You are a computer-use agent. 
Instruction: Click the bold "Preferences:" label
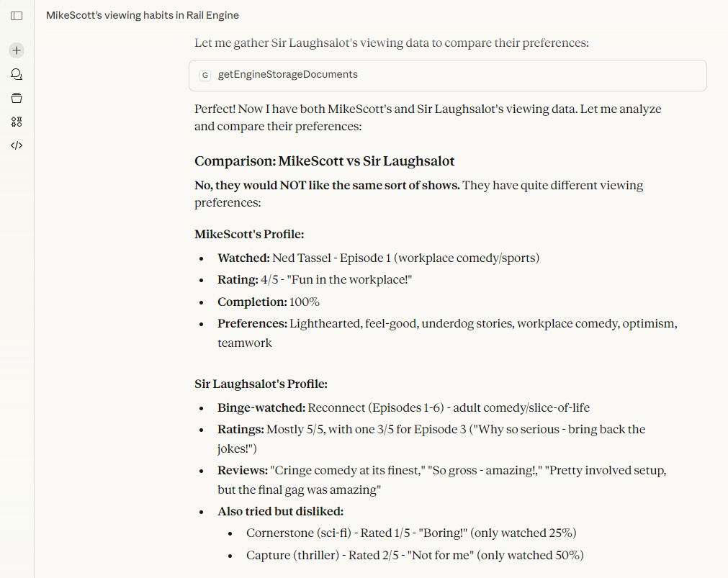pos(252,323)
